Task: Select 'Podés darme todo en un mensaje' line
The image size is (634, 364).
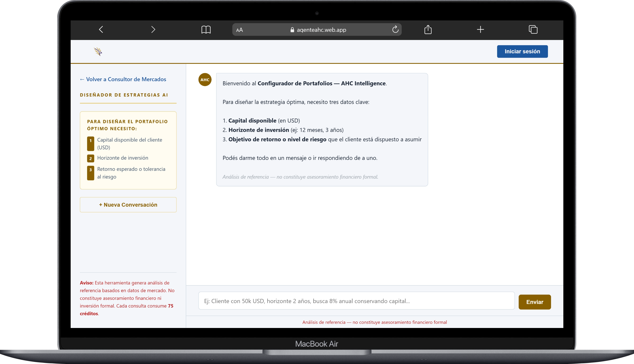Action: 300,158
